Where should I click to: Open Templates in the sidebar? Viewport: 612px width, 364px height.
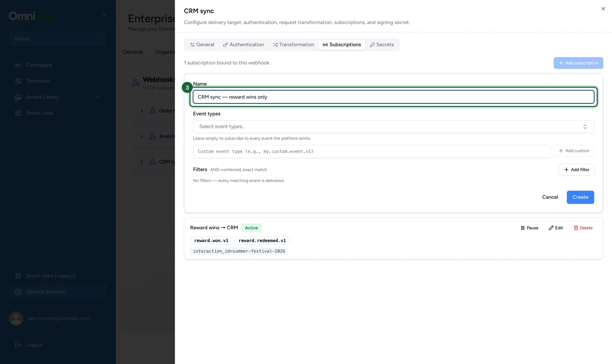(x=58, y=81)
